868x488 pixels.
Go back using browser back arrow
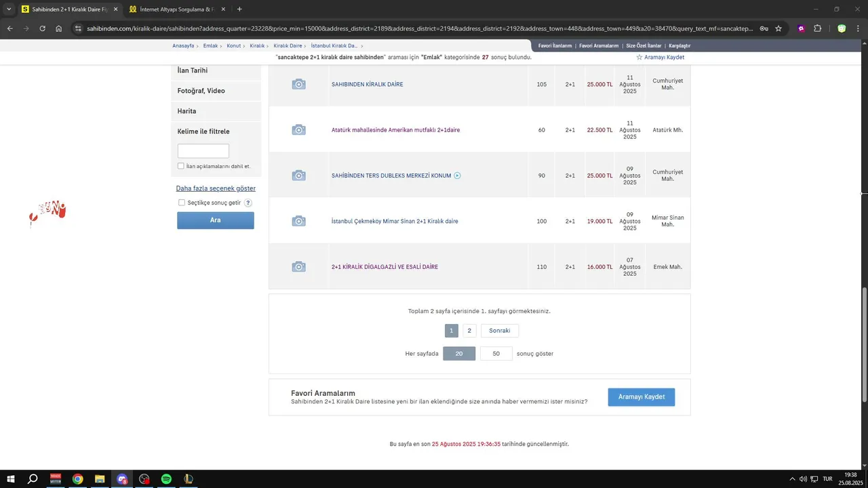tap(9, 28)
